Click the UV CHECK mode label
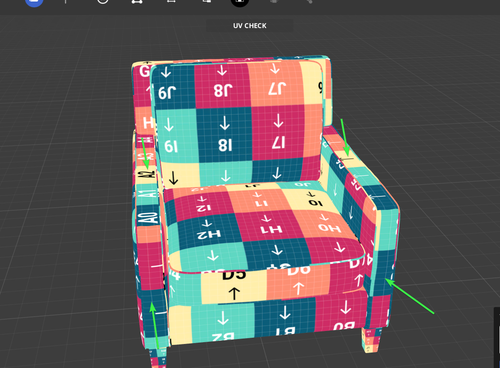500x368 pixels. pyautogui.click(x=250, y=26)
